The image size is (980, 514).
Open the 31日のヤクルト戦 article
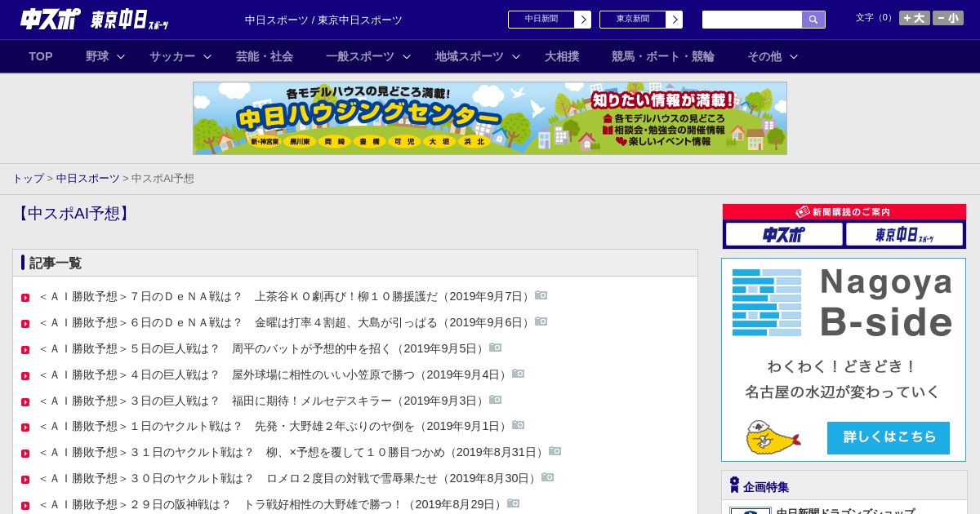coord(292,452)
